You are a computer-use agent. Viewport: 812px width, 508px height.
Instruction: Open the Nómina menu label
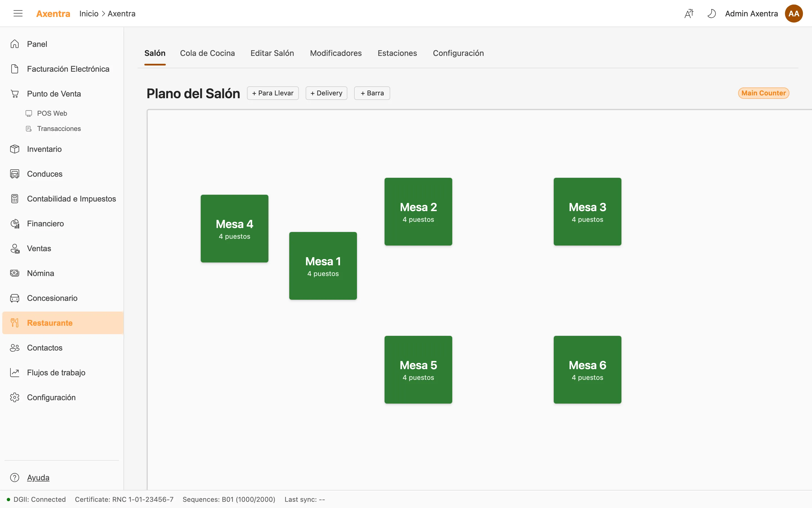(41, 273)
